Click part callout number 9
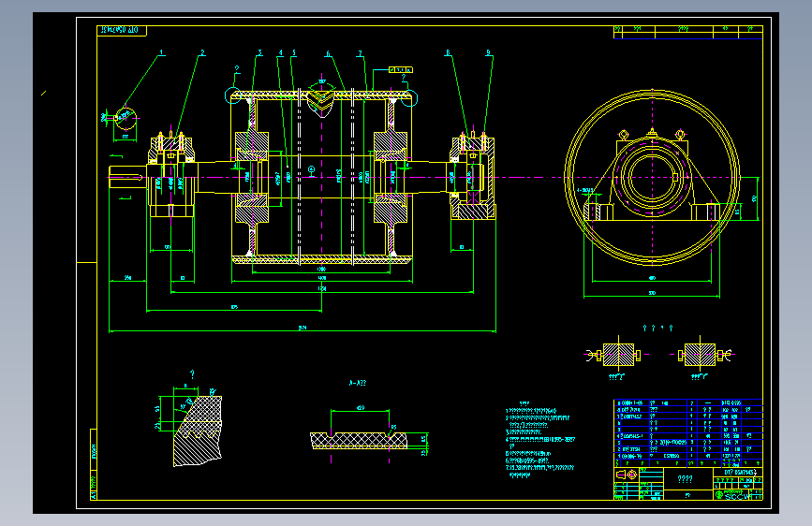This screenshot has height=526, width=812. [488, 52]
